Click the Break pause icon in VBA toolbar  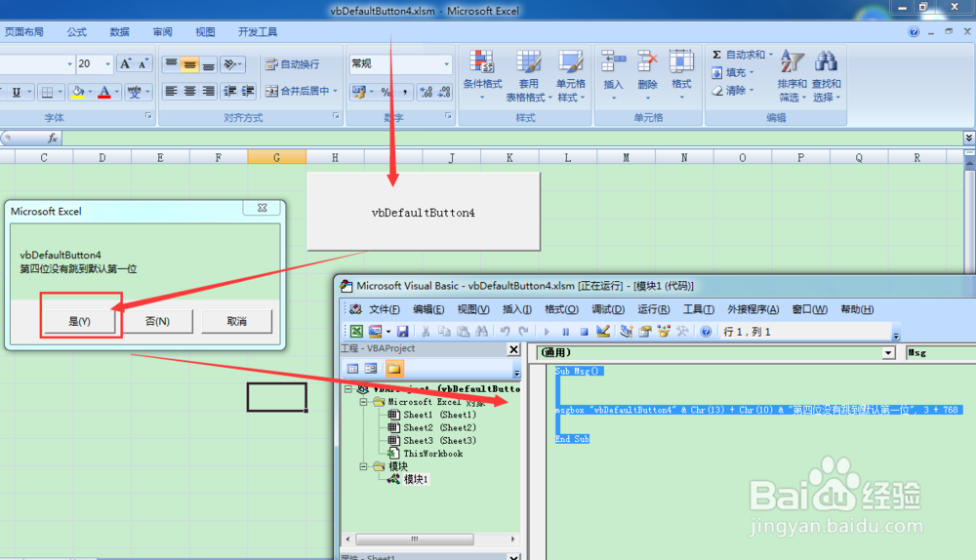(565, 332)
